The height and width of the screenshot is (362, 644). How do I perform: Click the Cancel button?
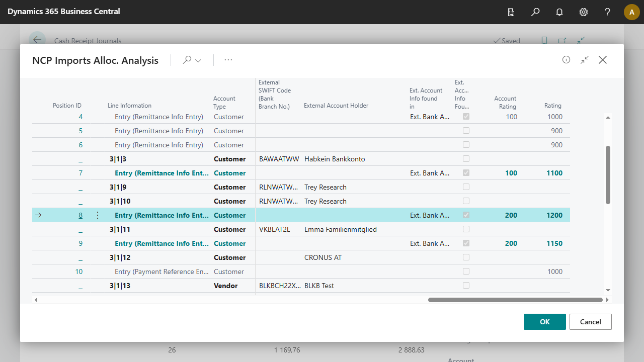click(591, 322)
